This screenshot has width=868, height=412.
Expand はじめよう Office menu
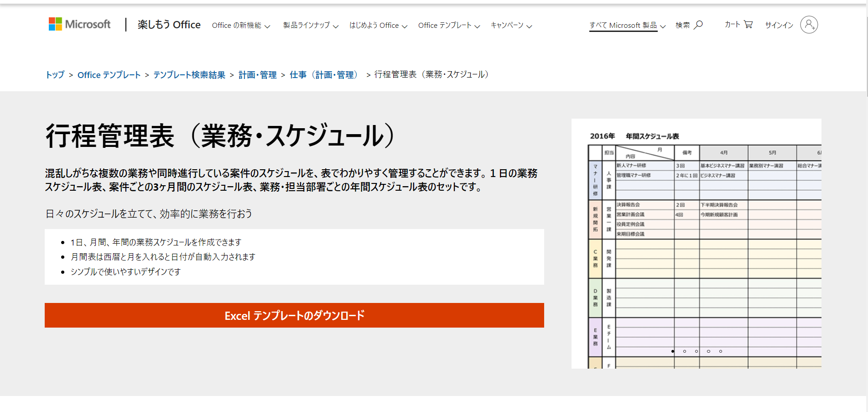pyautogui.click(x=378, y=26)
